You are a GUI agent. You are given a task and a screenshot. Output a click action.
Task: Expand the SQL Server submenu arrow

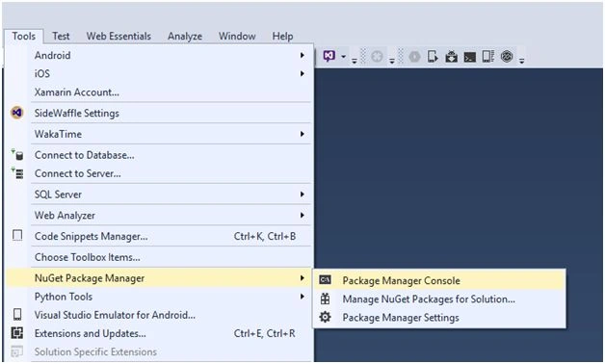[x=302, y=194]
